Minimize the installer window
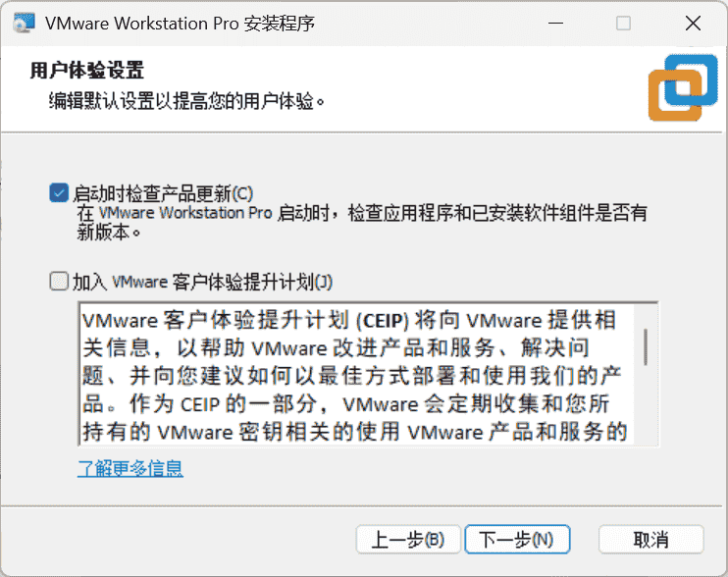Image resolution: width=728 pixels, height=577 pixels. [555, 23]
